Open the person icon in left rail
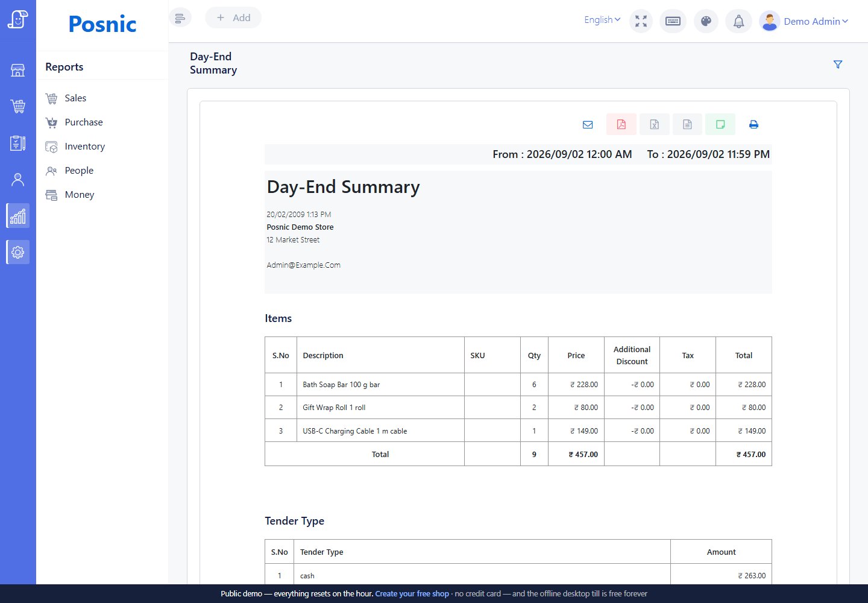868x603 pixels. (18, 179)
